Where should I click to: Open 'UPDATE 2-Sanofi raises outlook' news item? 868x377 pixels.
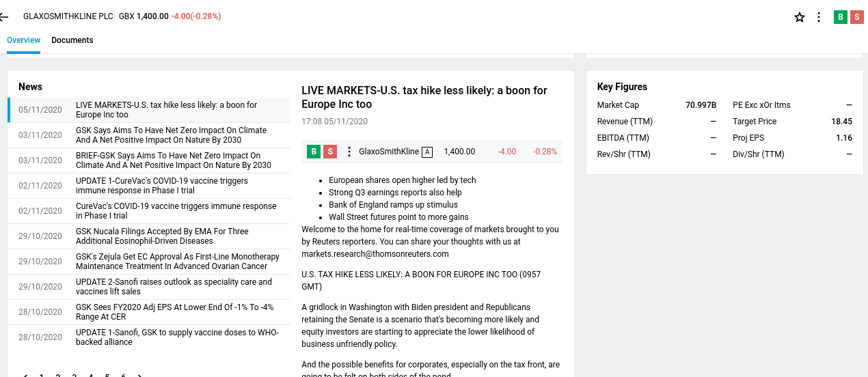pyautogui.click(x=149, y=287)
